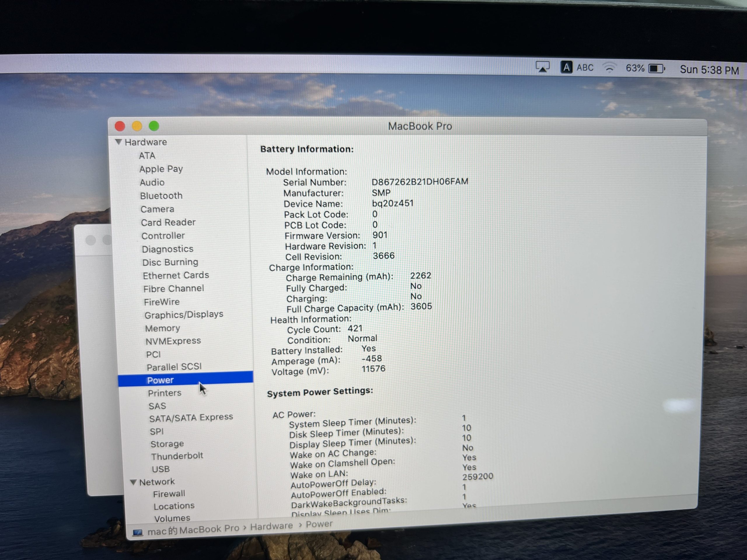Image resolution: width=747 pixels, height=560 pixels.
Task: Click the Charge Remaining value 2262
Action: coord(421,275)
